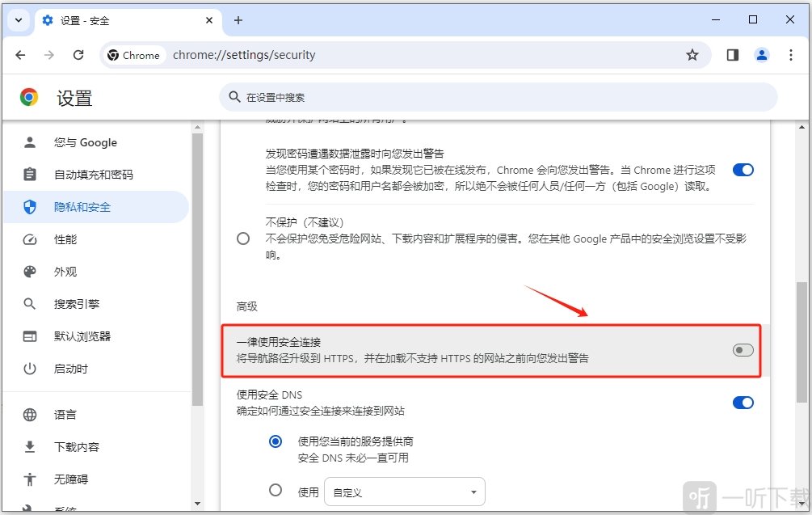Disable password breach warning toggle

tap(742, 170)
